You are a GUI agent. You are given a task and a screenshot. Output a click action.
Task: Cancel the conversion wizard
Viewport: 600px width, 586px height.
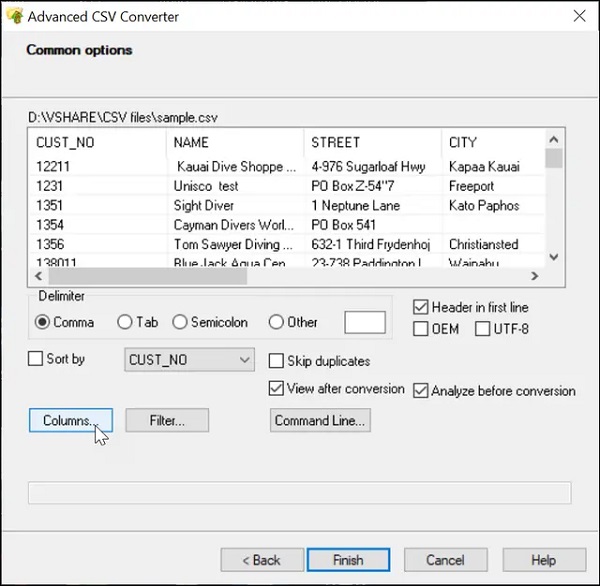(446, 560)
